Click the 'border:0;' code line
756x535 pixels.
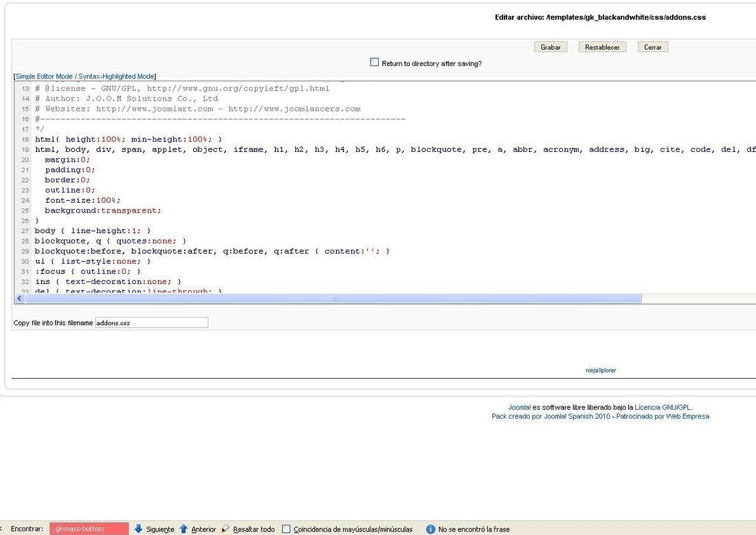tap(67, 180)
